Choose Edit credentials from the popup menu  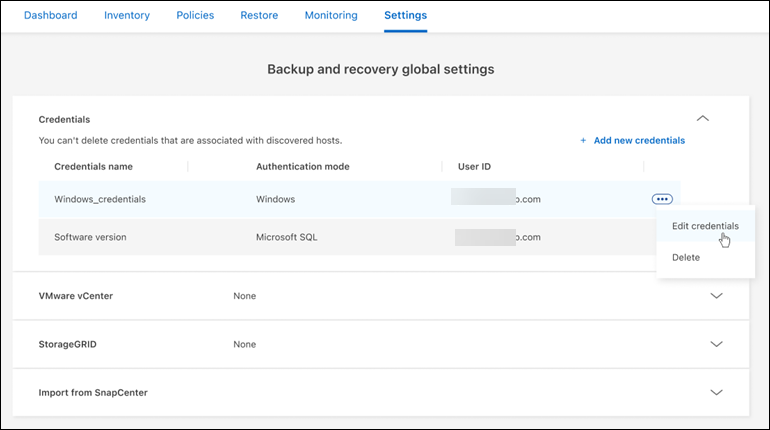705,226
